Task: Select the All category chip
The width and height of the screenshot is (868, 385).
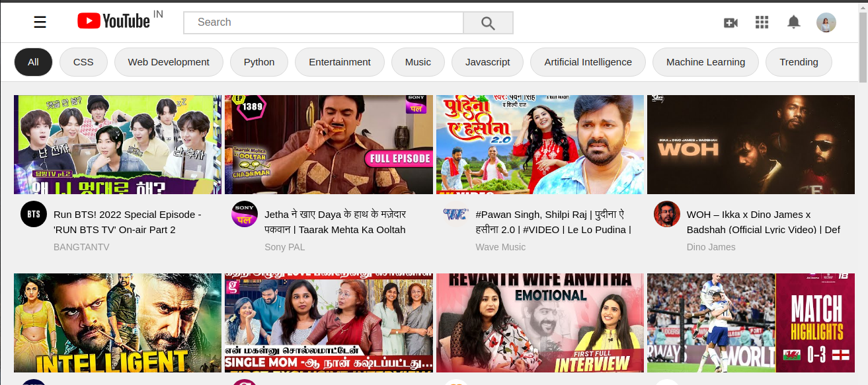Action: [33, 61]
